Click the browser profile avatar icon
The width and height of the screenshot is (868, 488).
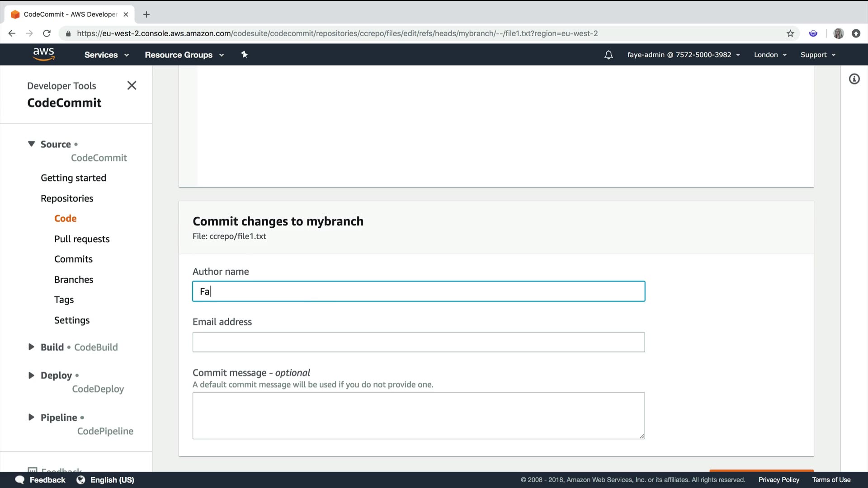[x=838, y=33]
